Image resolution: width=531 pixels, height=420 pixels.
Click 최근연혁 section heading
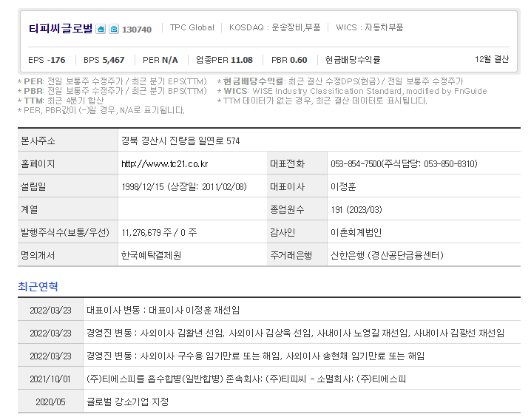pos(38,286)
